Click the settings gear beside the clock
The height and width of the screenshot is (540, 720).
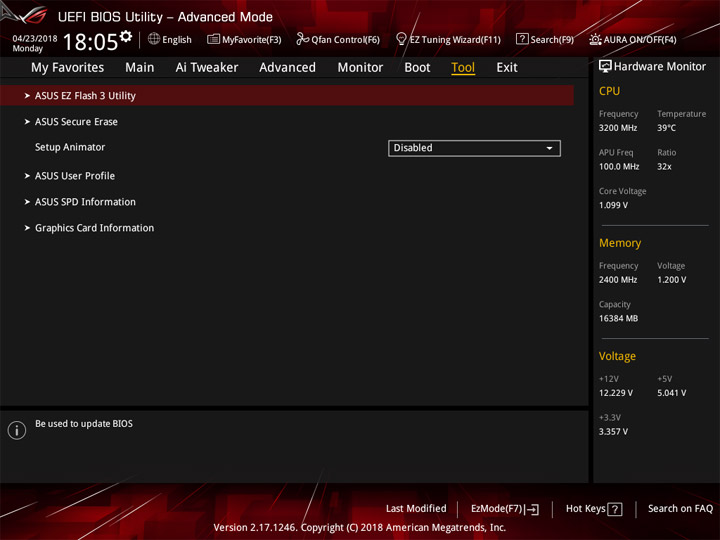click(126, 36)
